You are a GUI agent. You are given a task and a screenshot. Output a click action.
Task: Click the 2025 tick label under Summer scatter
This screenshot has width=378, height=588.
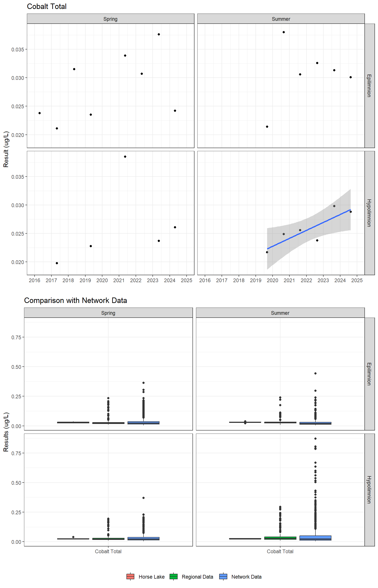(x=357, y=280)
